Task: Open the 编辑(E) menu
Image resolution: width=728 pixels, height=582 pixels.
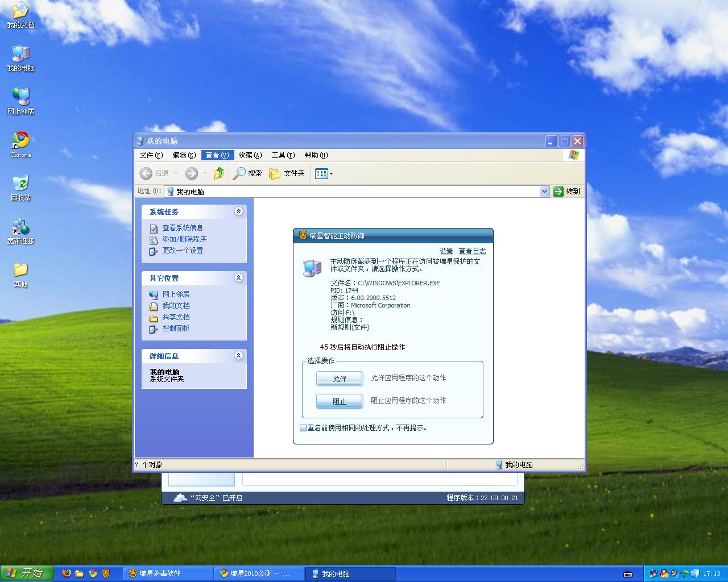Action: [184, 155]
